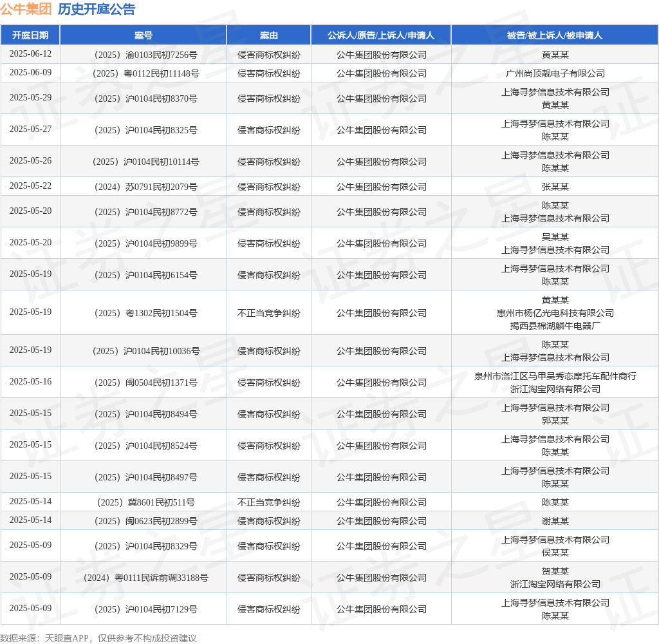
Task: Click defendant "谢某某"
Action: pyautogui.click(x=555, y=521)
